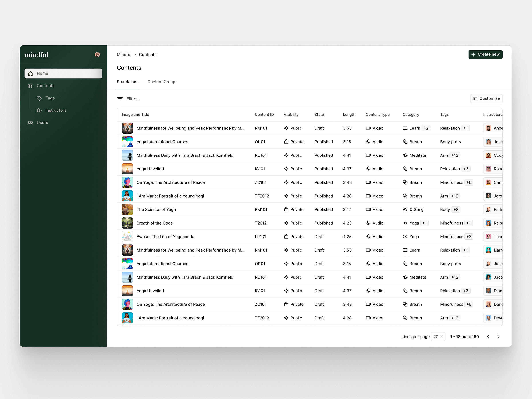Click the +2 category badge in first row
The width and height of the screenshot is (532, 399).
tap(426, 128)
